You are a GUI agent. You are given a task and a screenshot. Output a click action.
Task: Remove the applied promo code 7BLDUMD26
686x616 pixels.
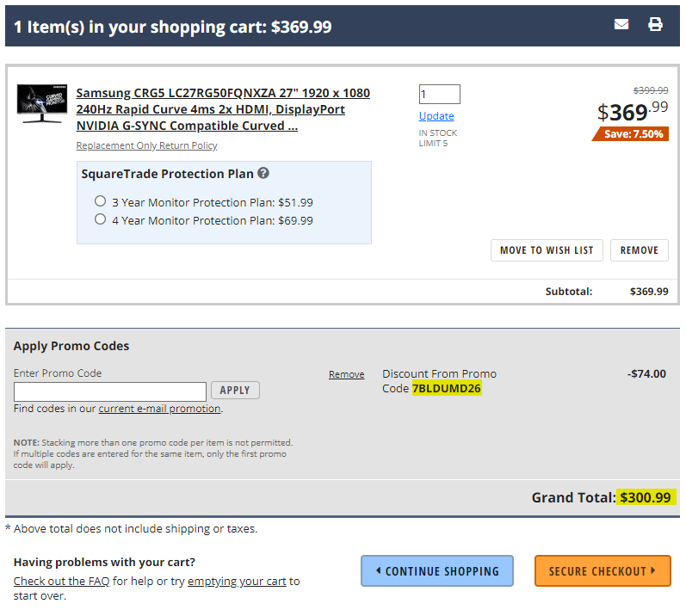(347, 374)
